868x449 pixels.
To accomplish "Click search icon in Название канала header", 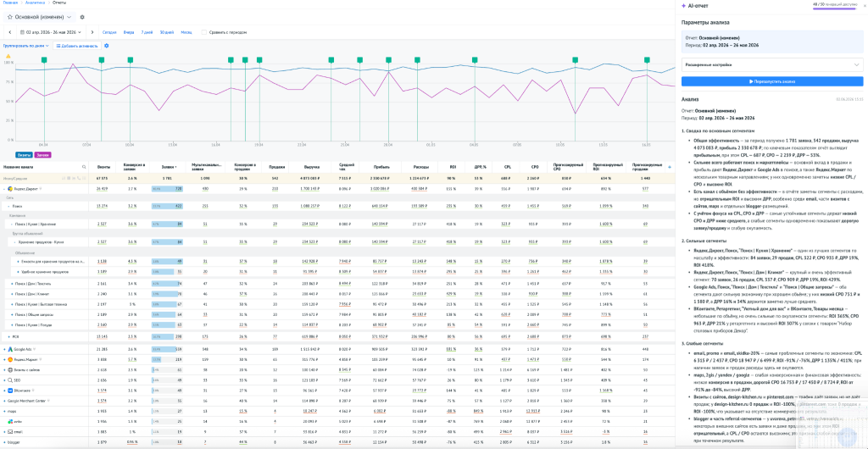I will click(84, 166).
